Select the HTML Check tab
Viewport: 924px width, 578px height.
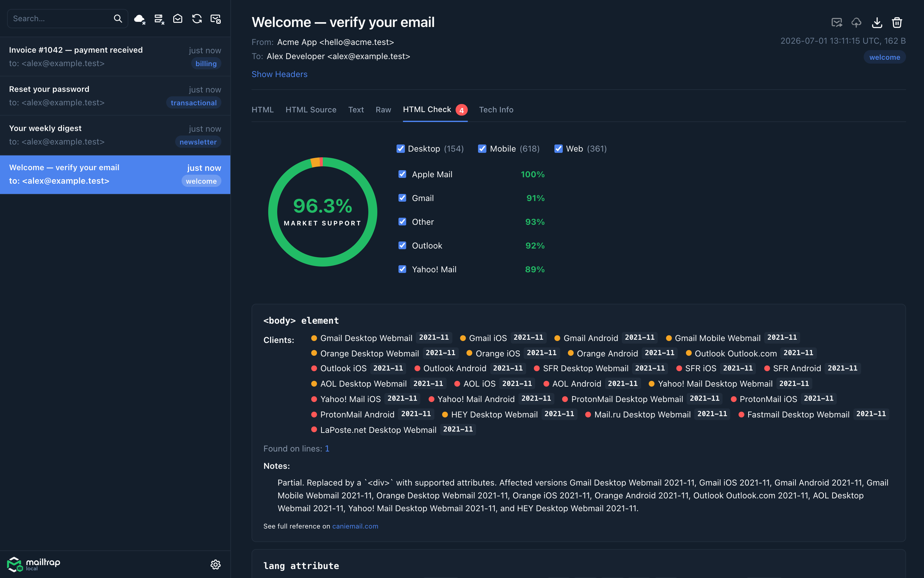tap(435, 110)
